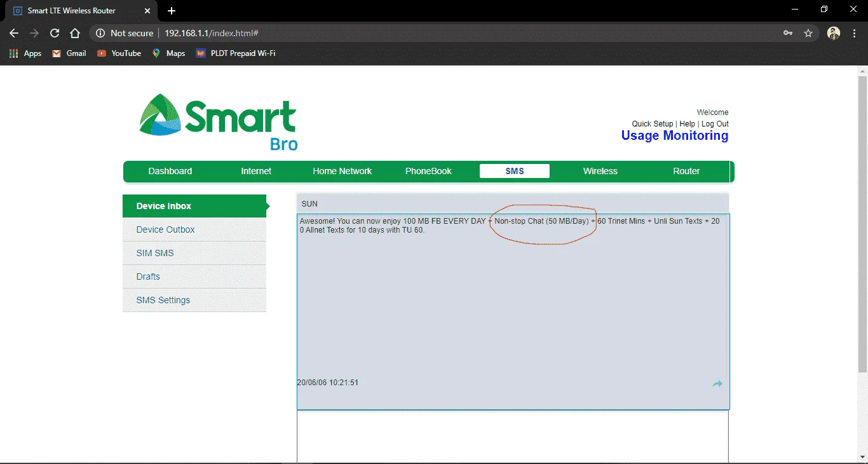Open the Wireless menu
The height and width of the screenshot is (464, 868).
pyautogui.click(x=600, y=171)
